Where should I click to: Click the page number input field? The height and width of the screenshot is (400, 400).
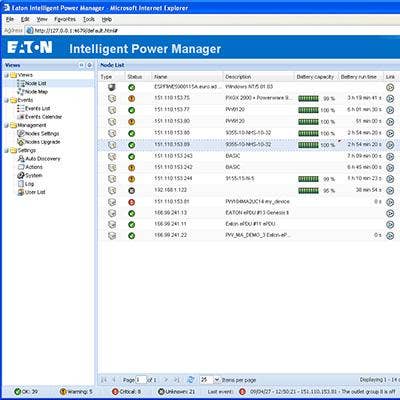(x=141, y=380)
